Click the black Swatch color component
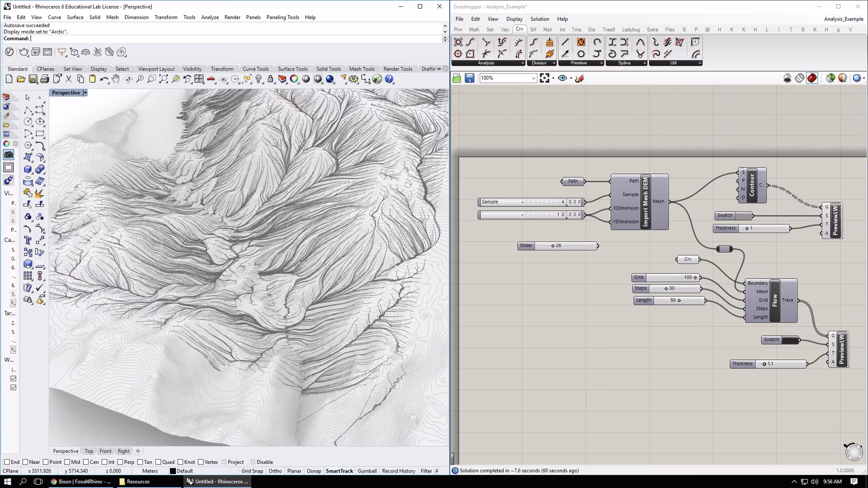Viewport: 868px width, 488px height. tap(781, 340)
